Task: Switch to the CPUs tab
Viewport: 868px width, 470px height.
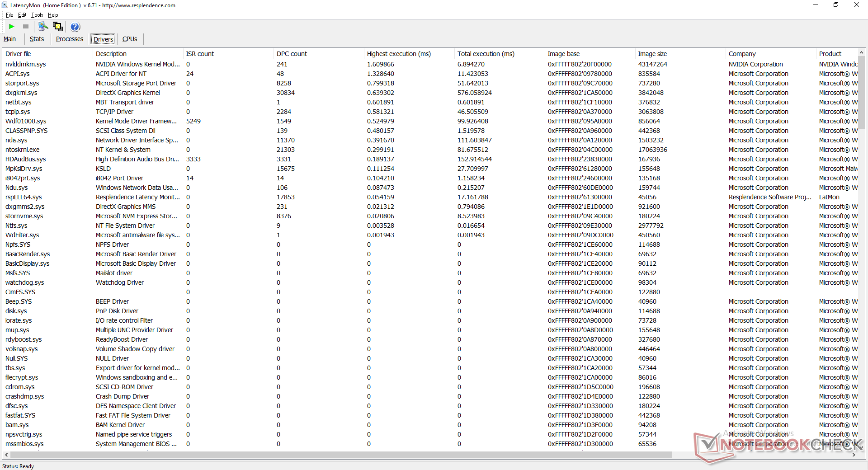Action: point(130,39)
